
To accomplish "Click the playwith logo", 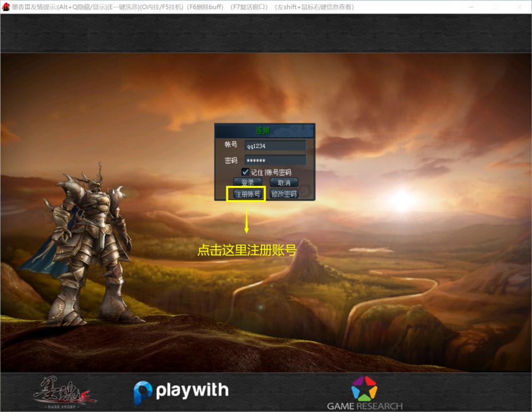I will pyautogui.click(x=180, y=392).
